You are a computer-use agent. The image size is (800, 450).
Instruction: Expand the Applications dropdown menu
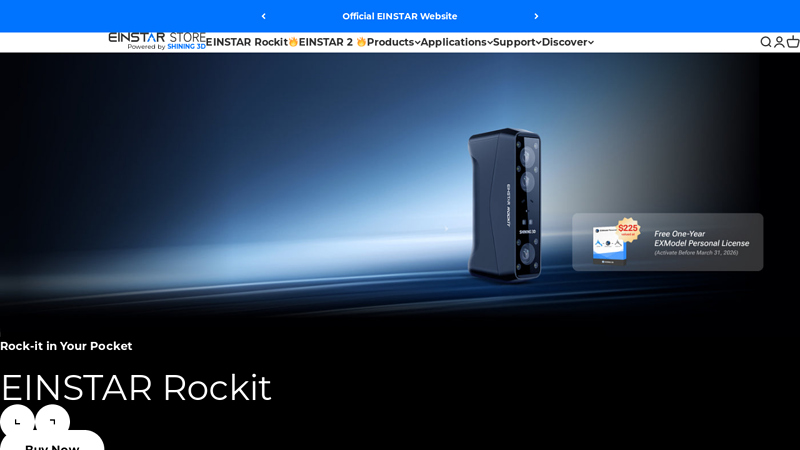click(457, 42)
